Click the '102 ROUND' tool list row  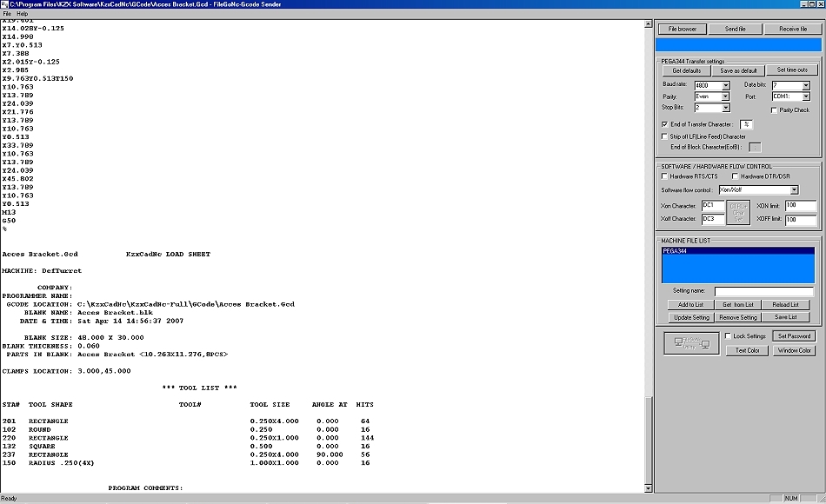click(186, 429)
